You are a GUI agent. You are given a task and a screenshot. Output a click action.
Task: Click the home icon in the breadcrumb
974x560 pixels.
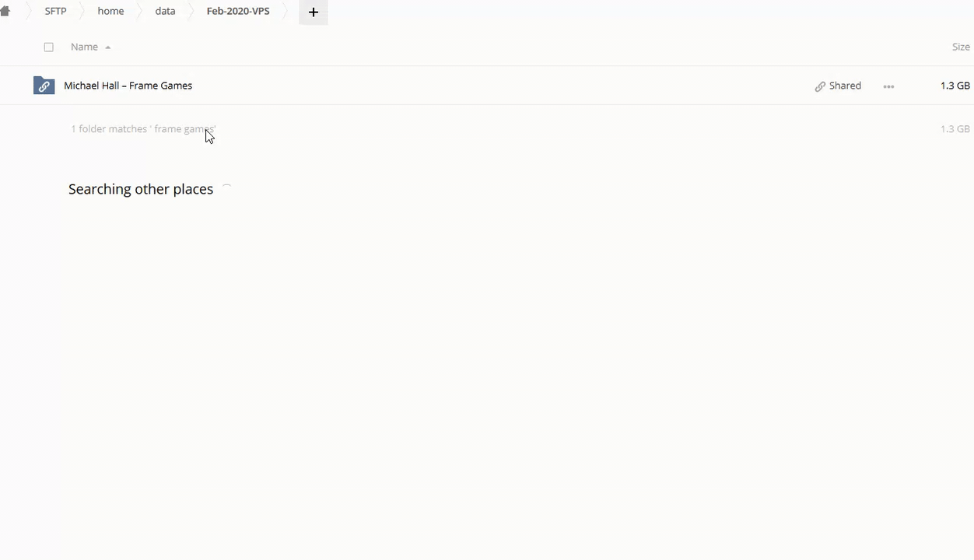5,12
